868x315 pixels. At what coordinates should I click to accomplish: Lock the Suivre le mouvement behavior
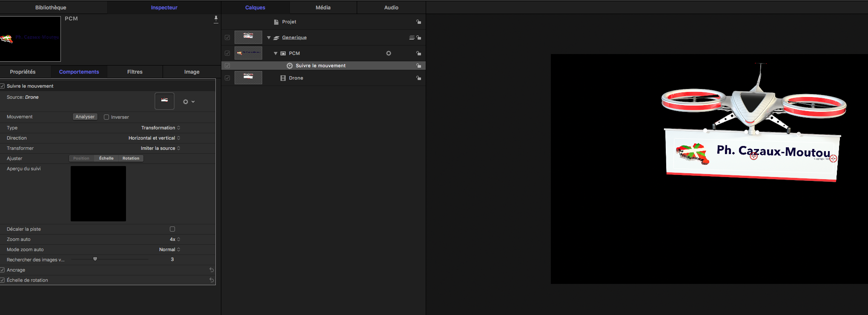tap(418, 66)
